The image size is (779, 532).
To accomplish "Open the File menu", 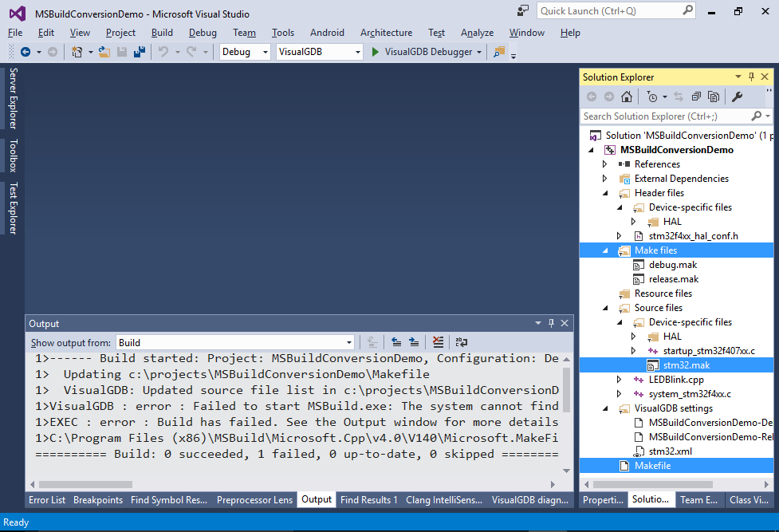I will (x=15, y=33).
